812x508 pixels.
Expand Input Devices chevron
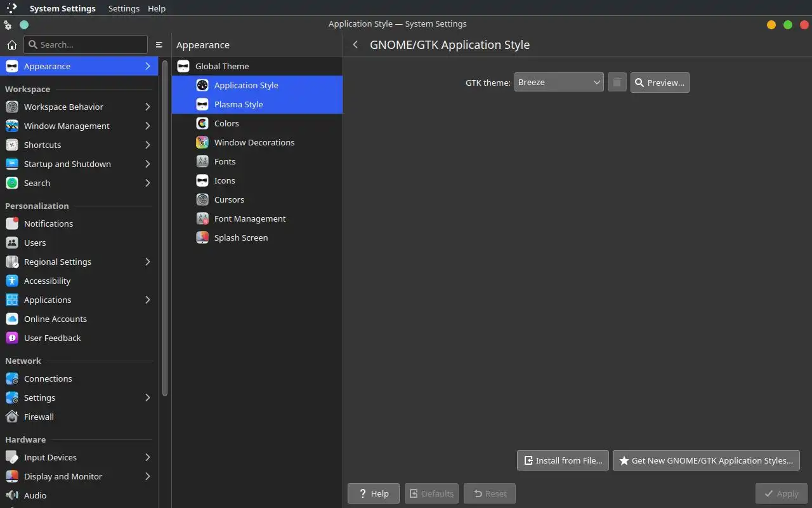pos(147,457)
